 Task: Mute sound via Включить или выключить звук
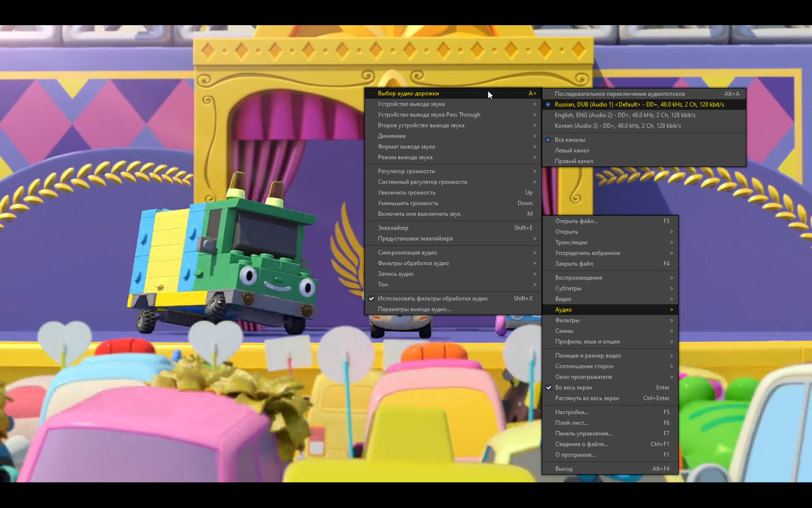[x=419, y=214]
